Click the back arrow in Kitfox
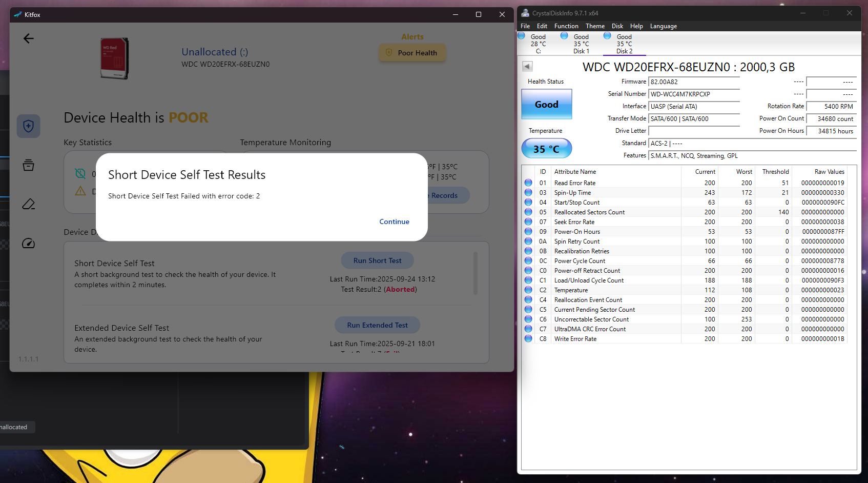The width and height of the screenshot is (868, 483). pos(29,38)
